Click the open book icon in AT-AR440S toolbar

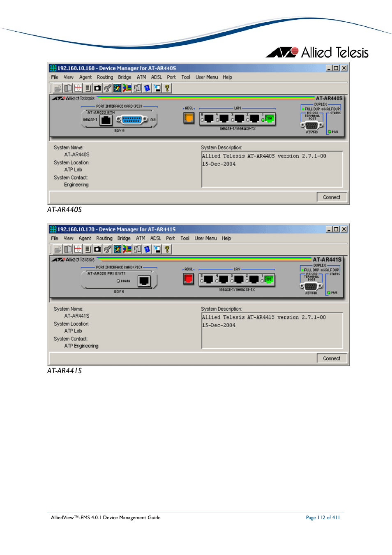tap(68, 88)
